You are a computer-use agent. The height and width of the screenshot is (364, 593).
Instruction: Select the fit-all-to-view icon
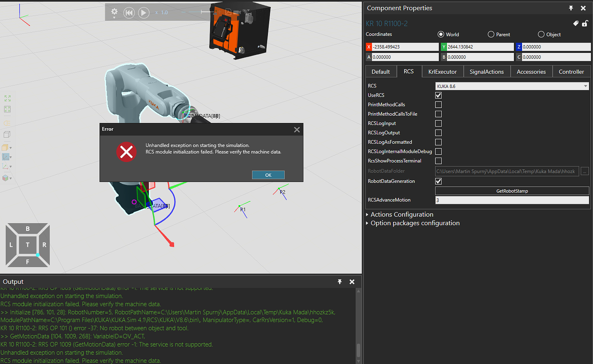[7, 98]
